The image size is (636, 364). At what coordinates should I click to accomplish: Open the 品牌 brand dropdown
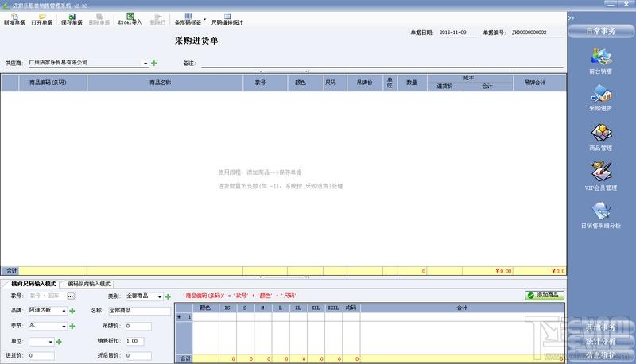[x=64, y=311]
